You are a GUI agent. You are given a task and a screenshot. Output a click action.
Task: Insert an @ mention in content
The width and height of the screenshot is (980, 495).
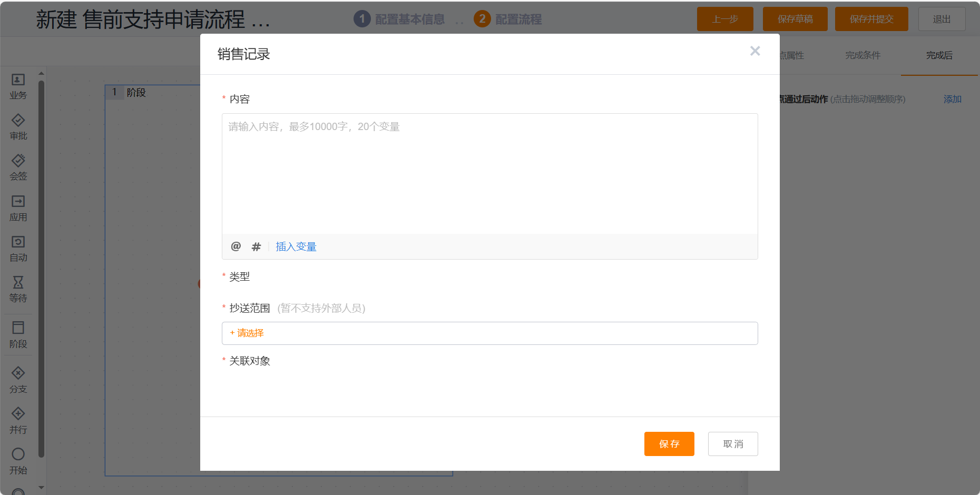236,246
